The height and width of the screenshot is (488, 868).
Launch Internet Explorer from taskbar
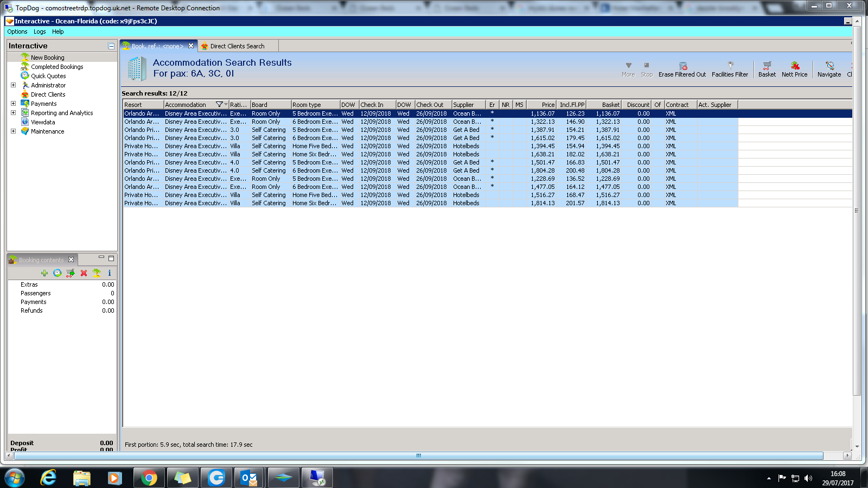click(49, 478)
